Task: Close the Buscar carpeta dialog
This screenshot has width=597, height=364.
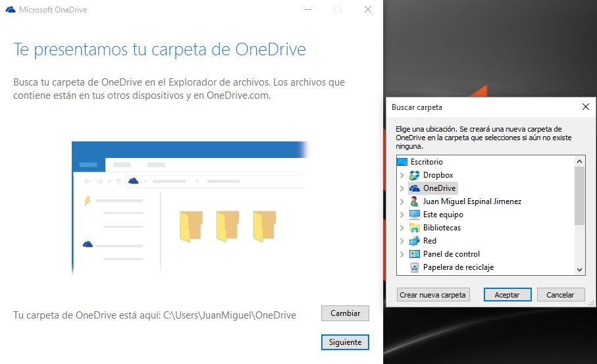Action: pos(586,107)
